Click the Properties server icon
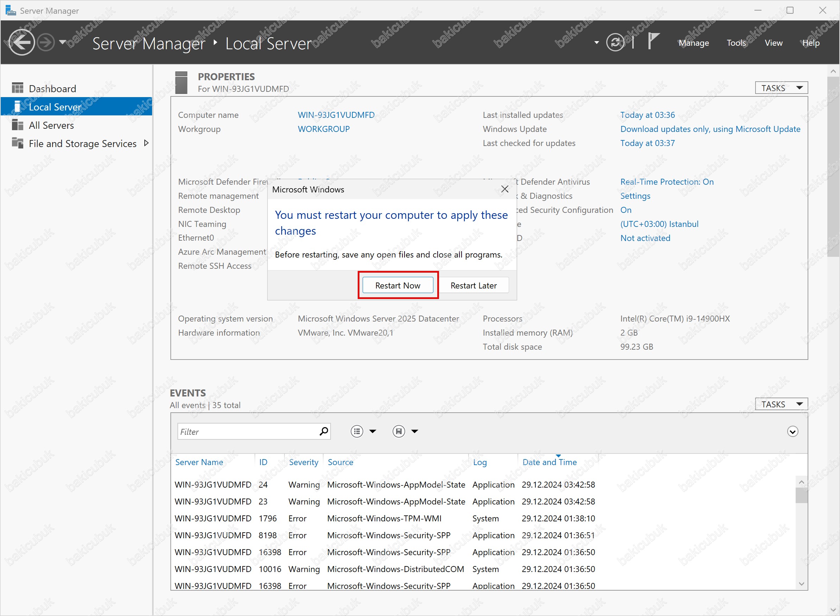The width and height of the screenshot is (840, 616). [181, 83]
